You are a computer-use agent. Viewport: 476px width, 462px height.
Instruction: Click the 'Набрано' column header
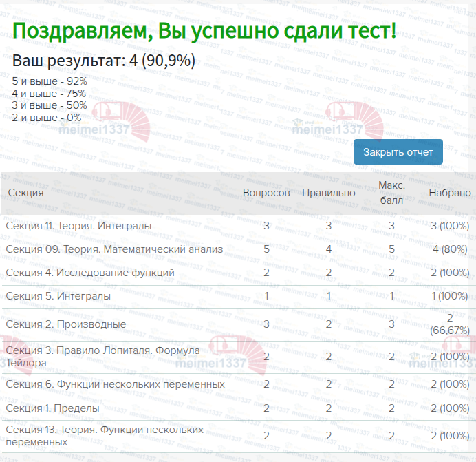click(450, 193)
